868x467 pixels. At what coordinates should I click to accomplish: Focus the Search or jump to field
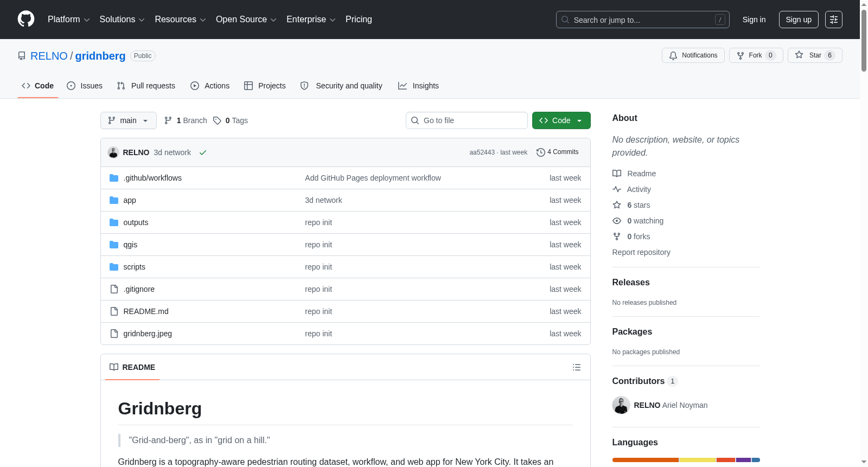point(643,20)
